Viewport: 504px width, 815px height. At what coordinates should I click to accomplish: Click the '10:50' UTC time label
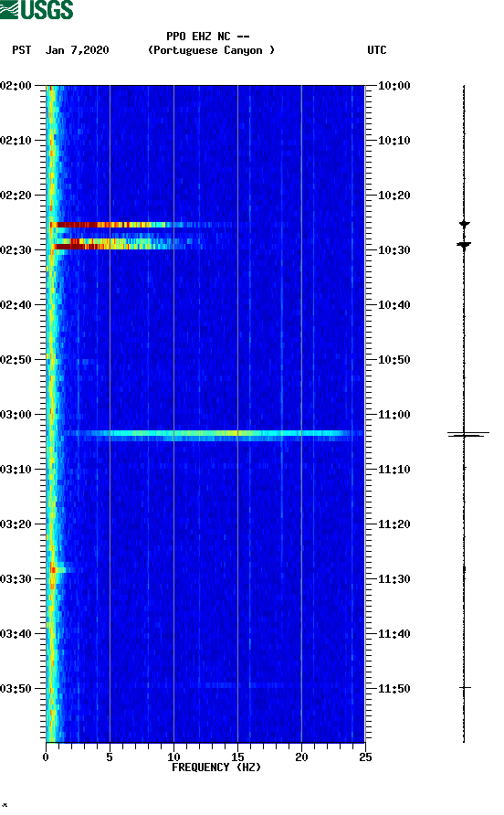pyautogui.click(x=394, y=360)
